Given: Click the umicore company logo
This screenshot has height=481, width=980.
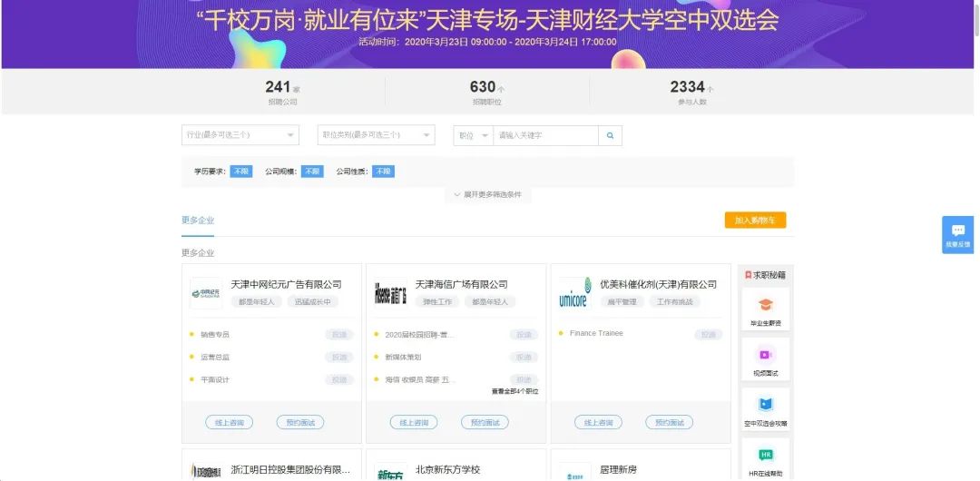Looking at the screenshot, I should 575,293.
